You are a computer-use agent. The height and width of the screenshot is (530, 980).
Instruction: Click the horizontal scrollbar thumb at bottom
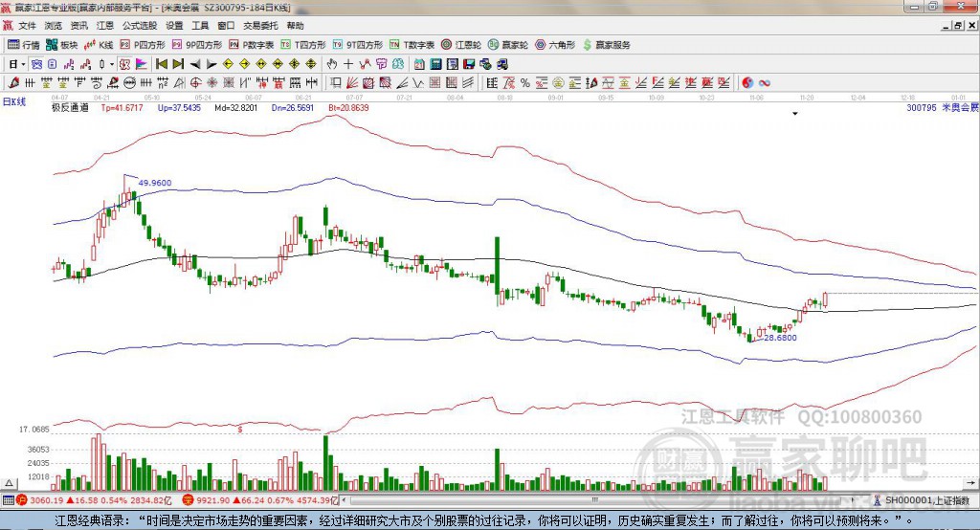pos(595,500)
